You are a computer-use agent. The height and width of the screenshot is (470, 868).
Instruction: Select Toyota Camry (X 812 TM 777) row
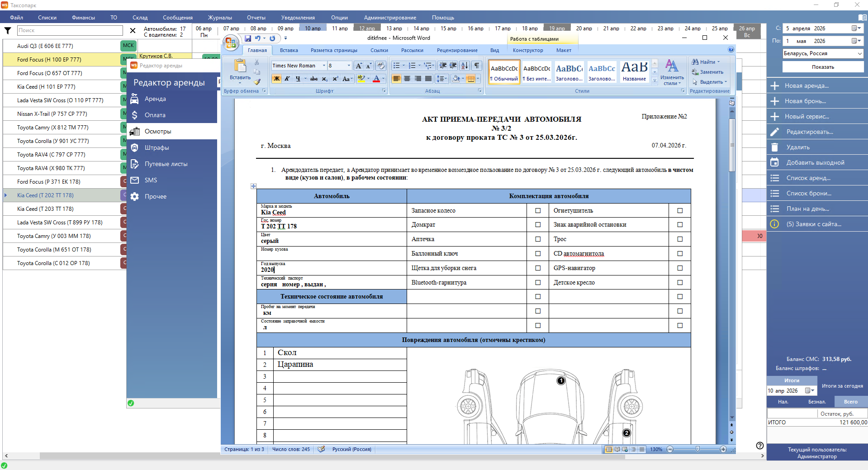(62, 128)
